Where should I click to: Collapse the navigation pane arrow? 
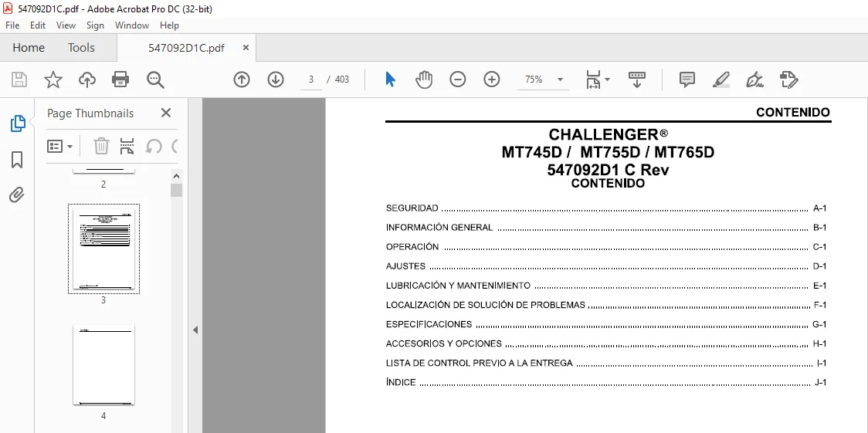tap(195, 330)
